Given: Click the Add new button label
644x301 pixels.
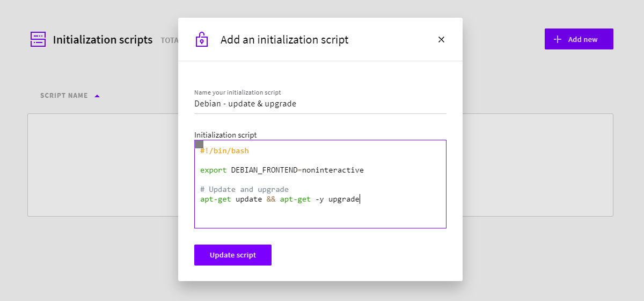Looking at the screenshot, I should tap(582, 39).
